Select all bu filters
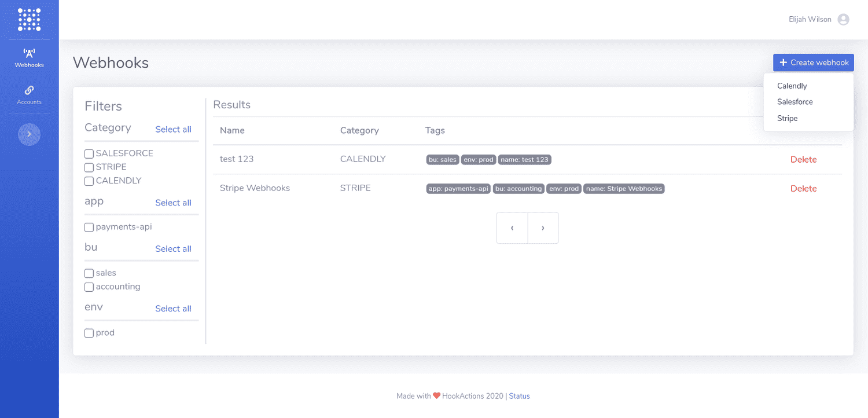868x418 pixels. tap(173, 248)
